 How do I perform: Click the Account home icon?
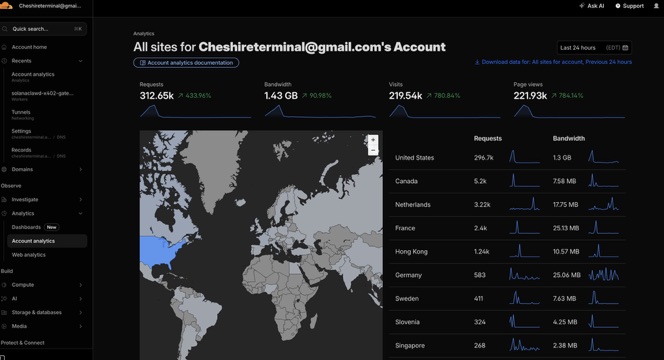(x=4, y=47)
